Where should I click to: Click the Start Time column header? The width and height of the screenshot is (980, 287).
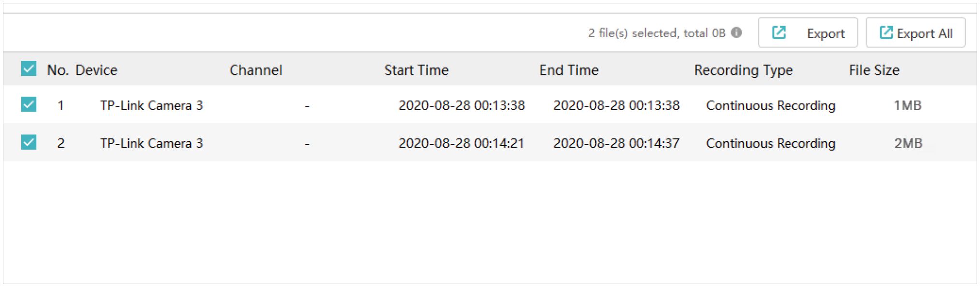[416, 70]
